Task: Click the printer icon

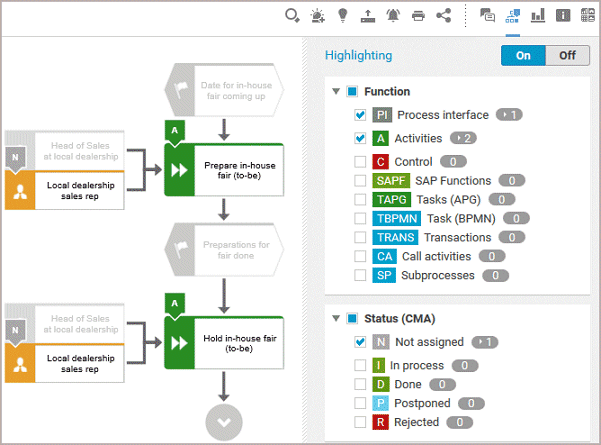Action: click(x=418, y=16)
